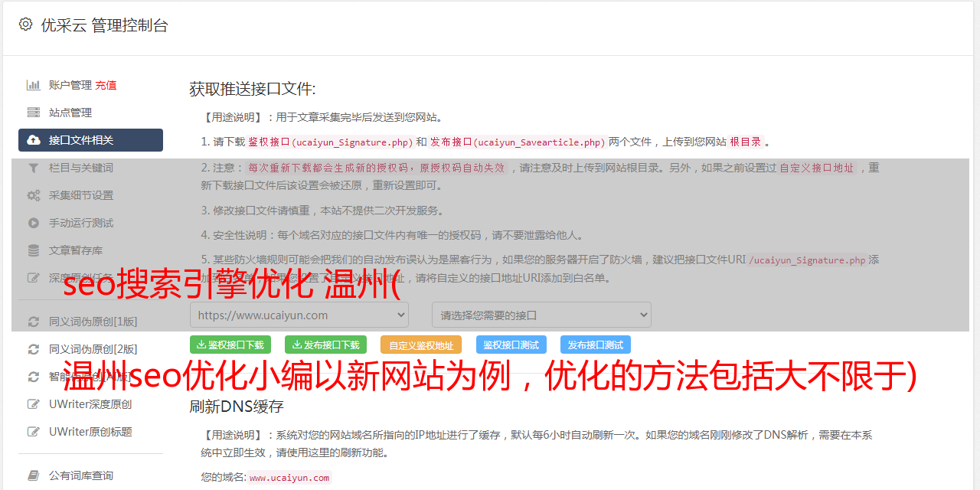
Task: Click the 获取推送接口文件 heading
Action: (x=253, y=89)
